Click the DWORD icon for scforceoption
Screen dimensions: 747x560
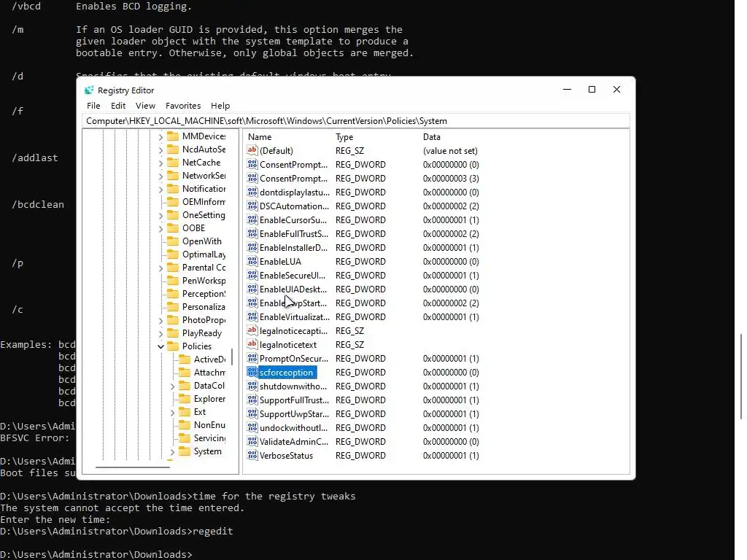point(252,372)
